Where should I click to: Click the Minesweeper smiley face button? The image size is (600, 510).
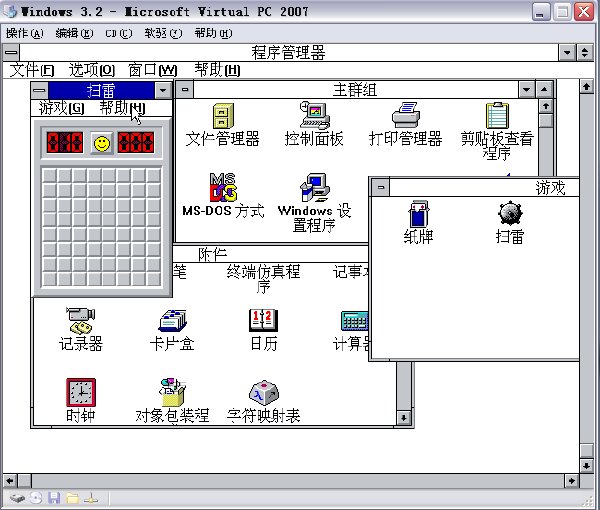pyautogui.click(x=102, y=143)
